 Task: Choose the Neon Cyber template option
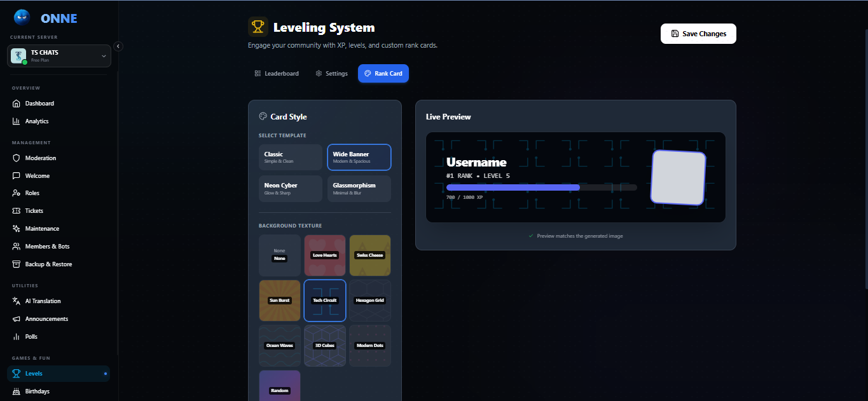[x=291, y=189]
